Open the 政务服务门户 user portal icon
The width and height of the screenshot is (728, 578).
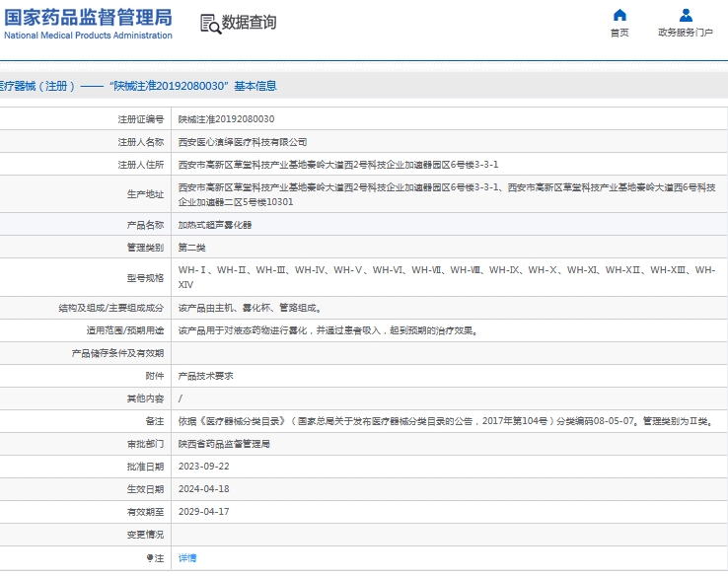click(x=686, y=16)
